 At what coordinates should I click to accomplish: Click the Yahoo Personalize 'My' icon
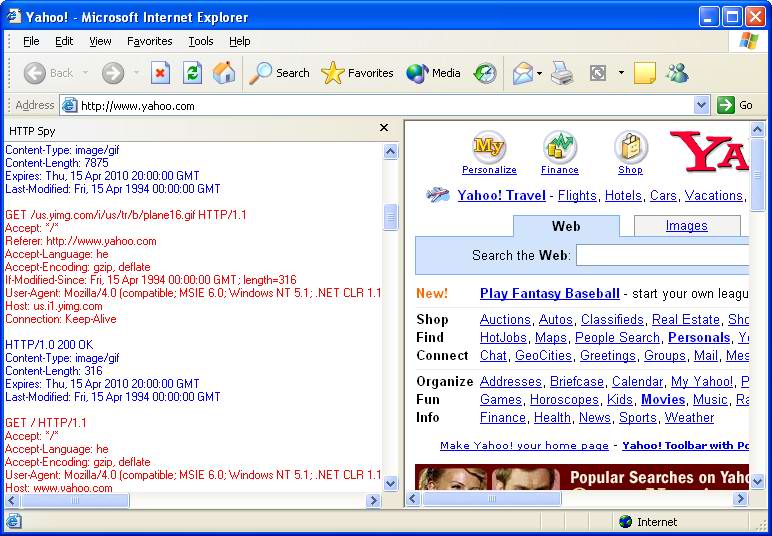488,147
